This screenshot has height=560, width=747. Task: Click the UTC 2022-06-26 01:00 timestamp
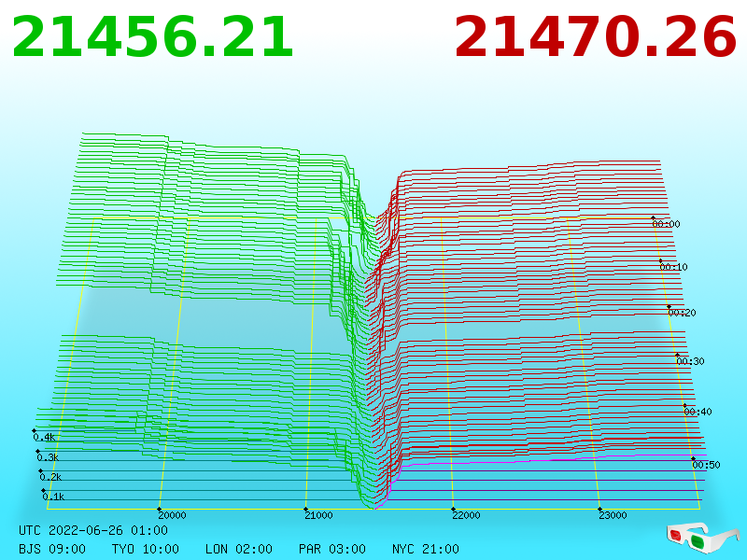tap(93, 530)
